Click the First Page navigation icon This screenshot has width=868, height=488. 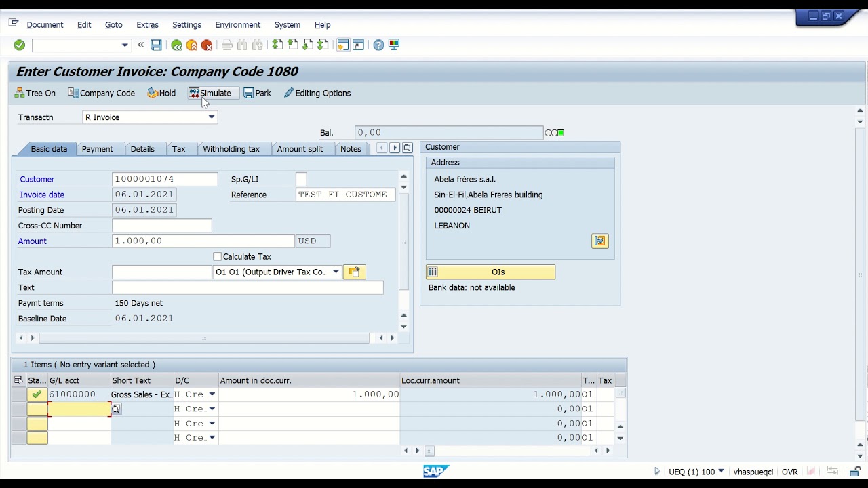(x=277, y=45)
